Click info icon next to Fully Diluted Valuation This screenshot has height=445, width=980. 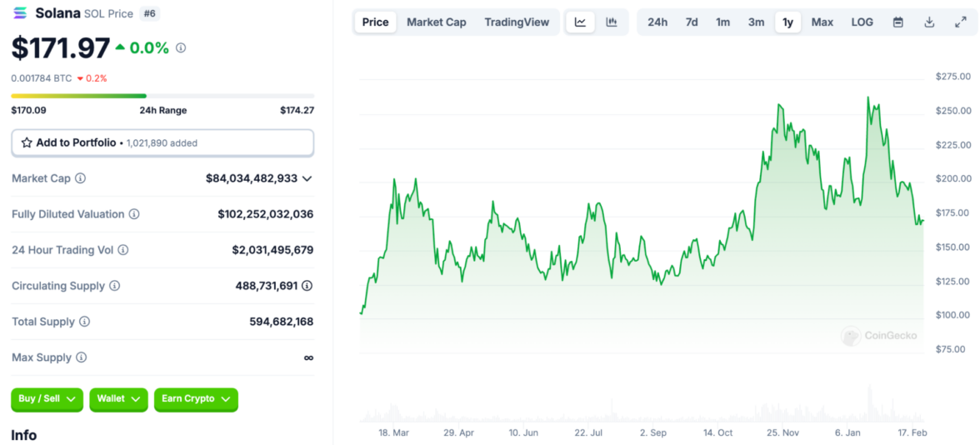click(134, 214)
